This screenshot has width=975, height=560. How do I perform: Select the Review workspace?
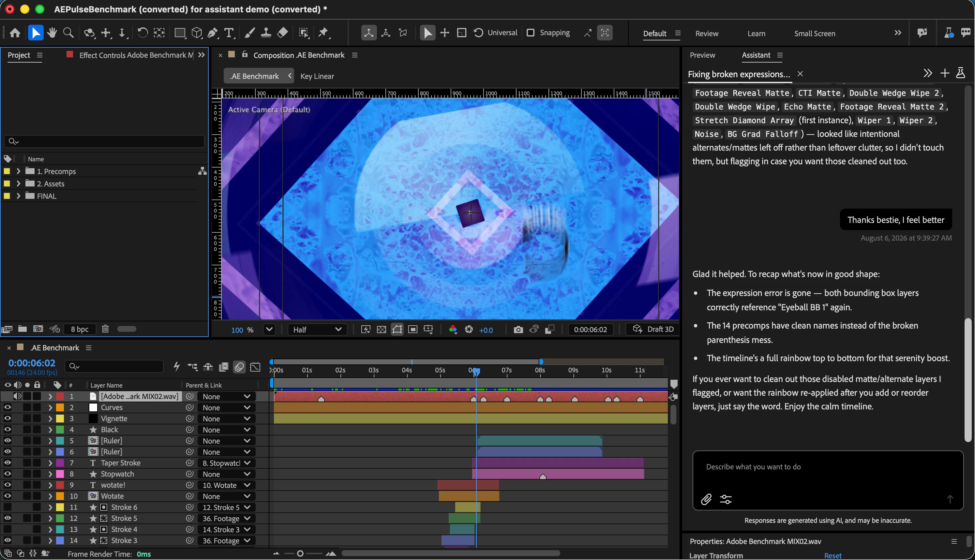(x=706, y=34)
